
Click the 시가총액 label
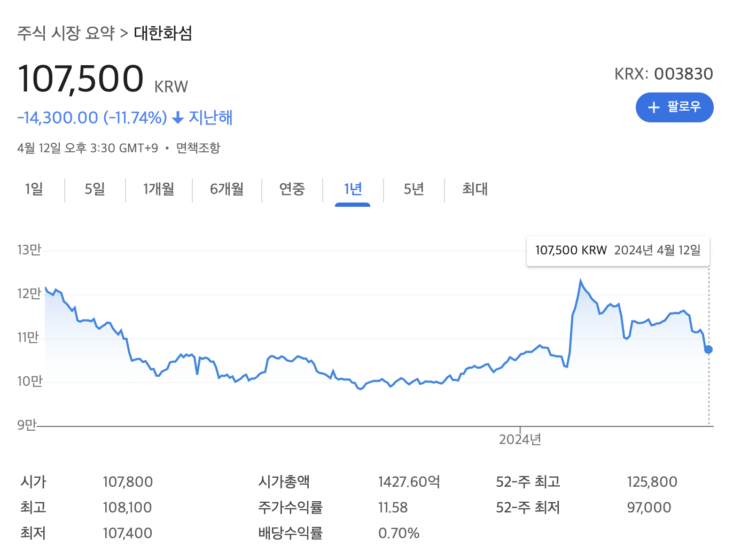(284, 482)
